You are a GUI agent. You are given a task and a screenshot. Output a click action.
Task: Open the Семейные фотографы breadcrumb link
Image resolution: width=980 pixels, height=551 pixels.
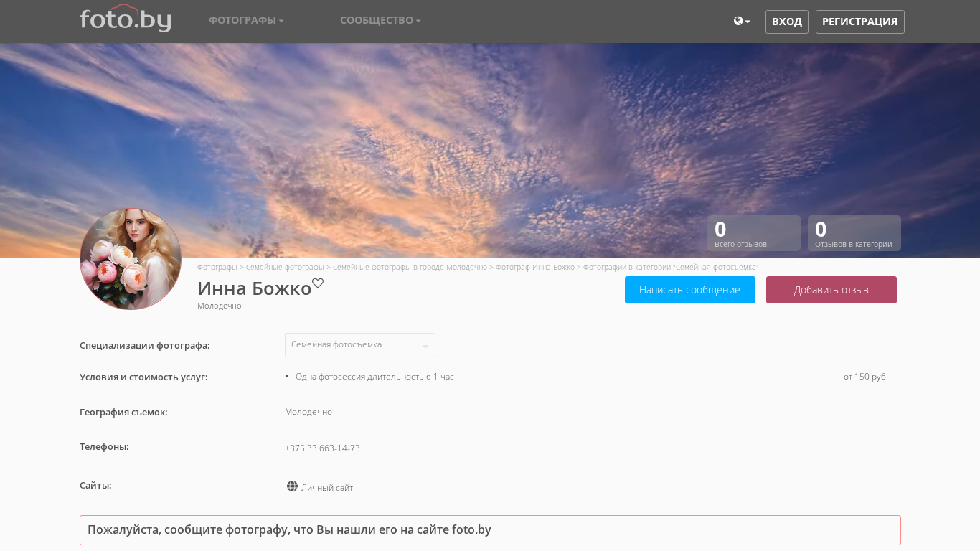(x=285, y=267)
